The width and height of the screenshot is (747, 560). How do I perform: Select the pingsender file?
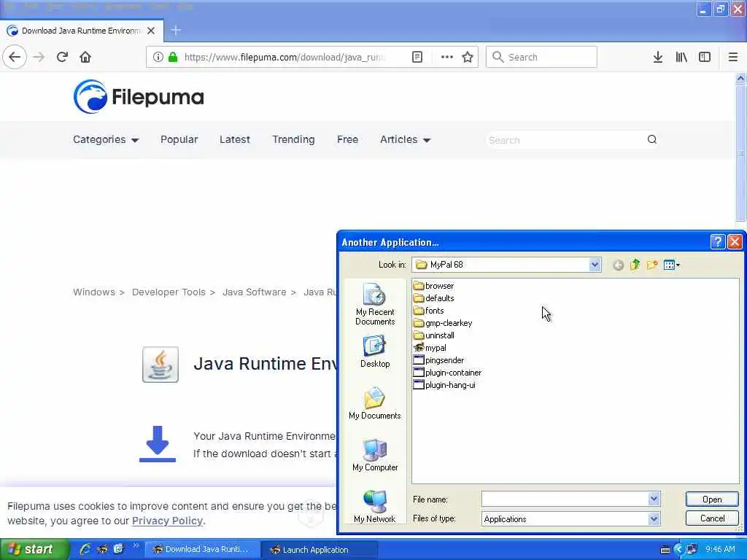point(438,360)
